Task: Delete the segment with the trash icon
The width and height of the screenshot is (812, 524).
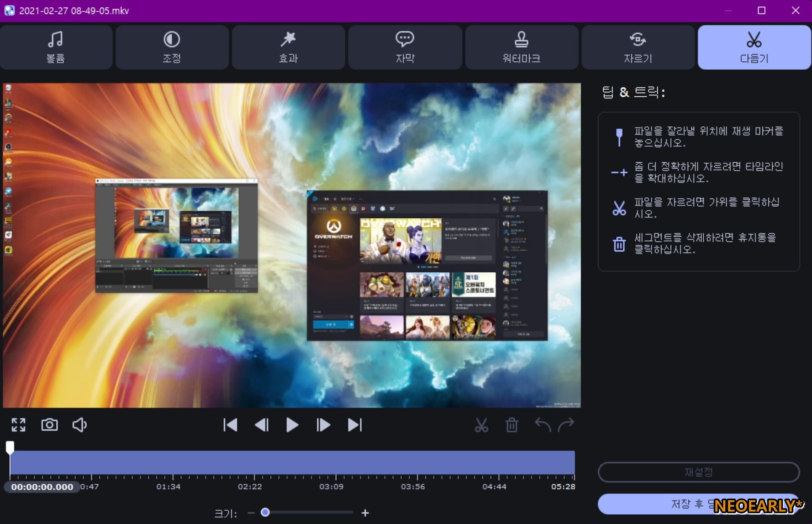Action: point(512,425)
